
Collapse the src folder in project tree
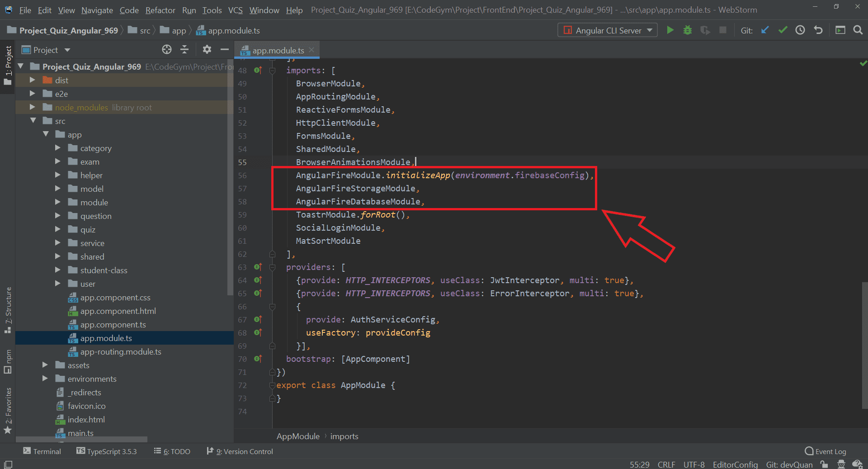coord(33,121)
